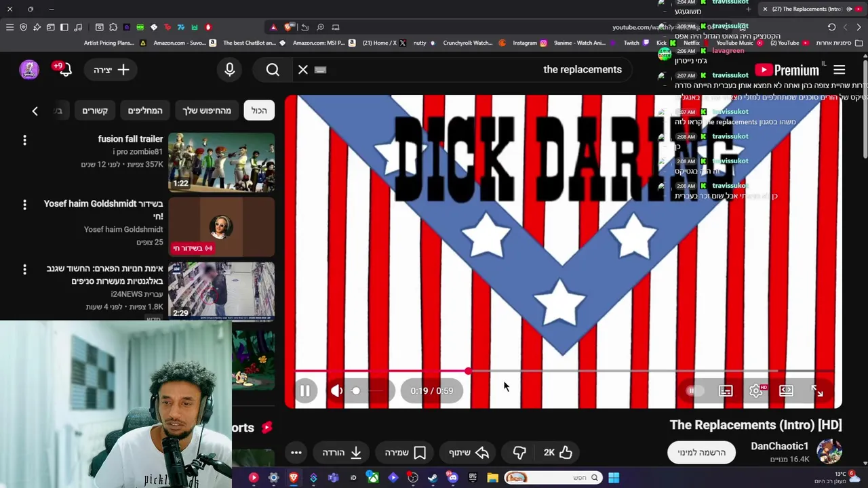This screenshot has width=868, height=488.
Task: Reload the page from the browser toolbar
Action: [831, 27]
